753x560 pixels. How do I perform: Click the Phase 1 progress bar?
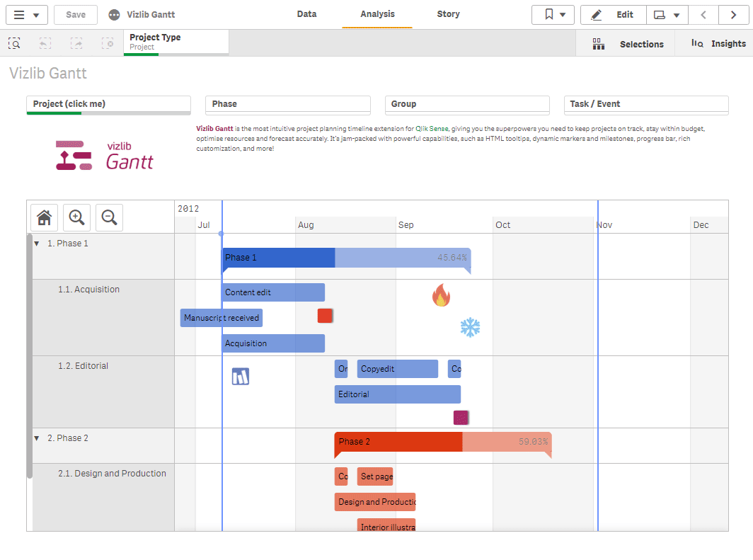click(x=346, y=258)
